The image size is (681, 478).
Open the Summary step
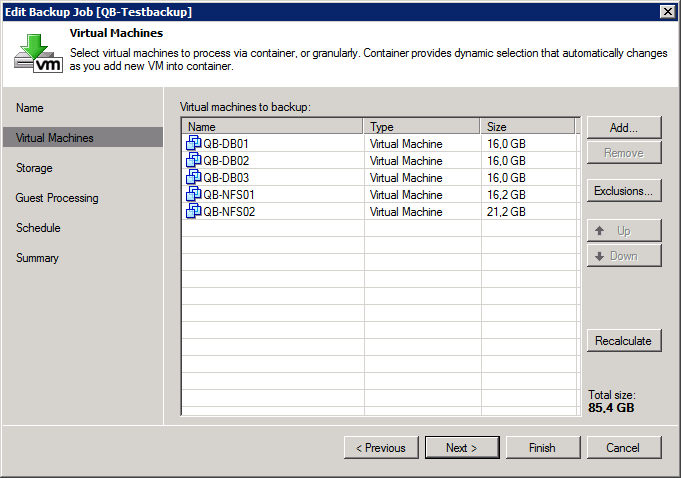[x=37, y=258]
